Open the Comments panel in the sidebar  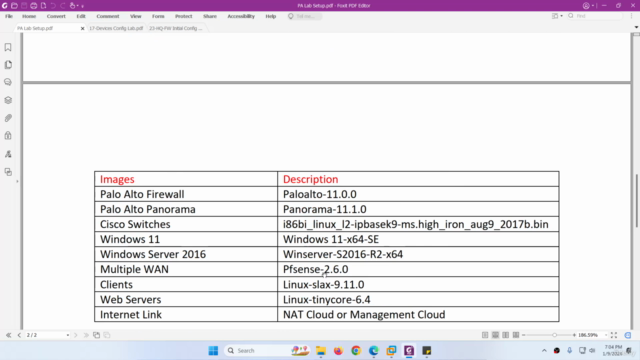(8, 82)
